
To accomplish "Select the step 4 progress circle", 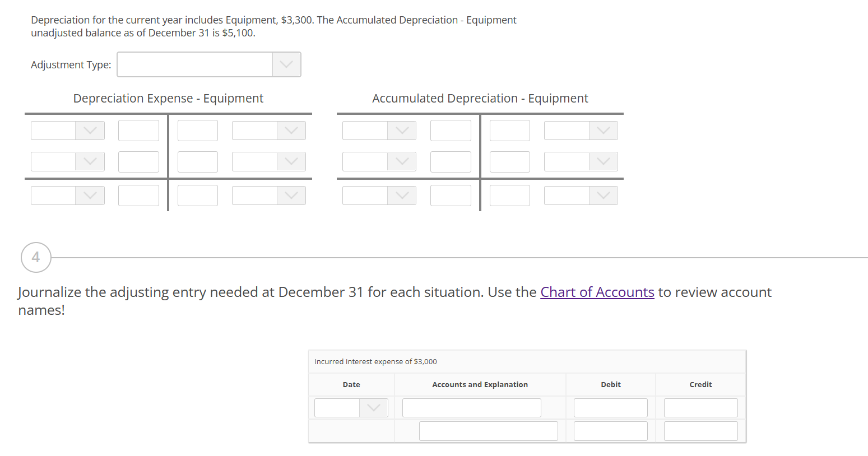I will click(35, 257).
